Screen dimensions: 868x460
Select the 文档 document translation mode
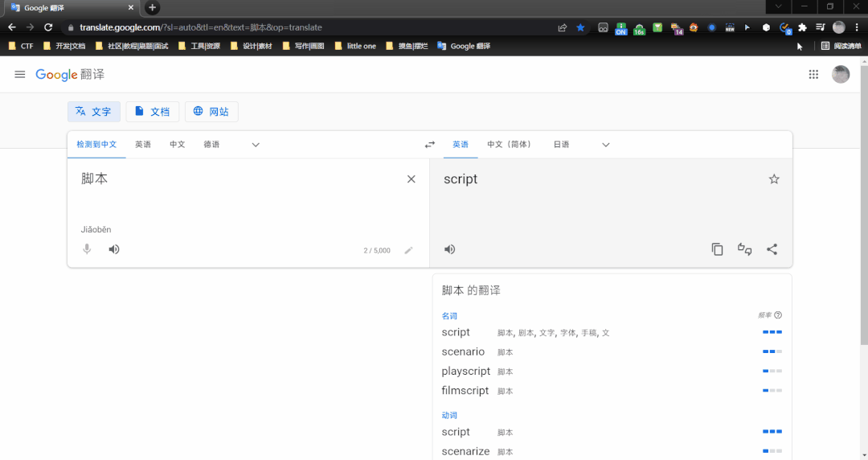(x=152, y=112)
